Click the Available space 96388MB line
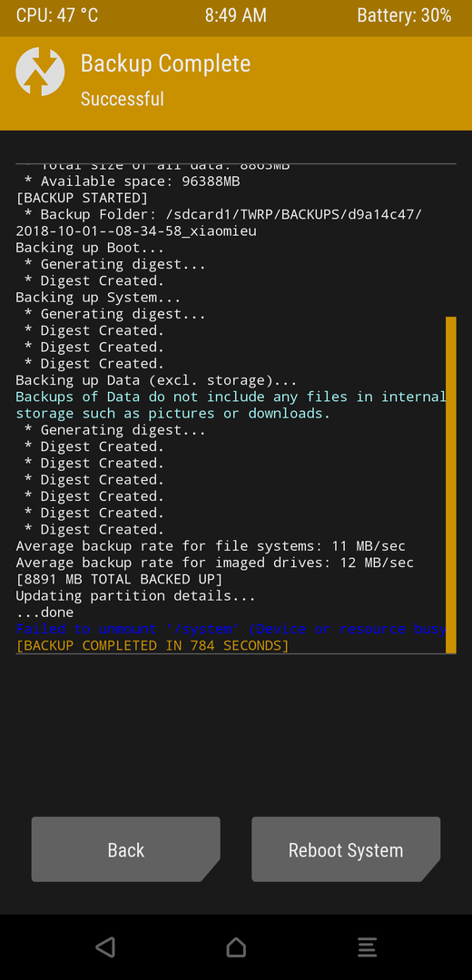The width and height of the screenshot is (472, 980). pyautogui.click(x=132, y=181)
